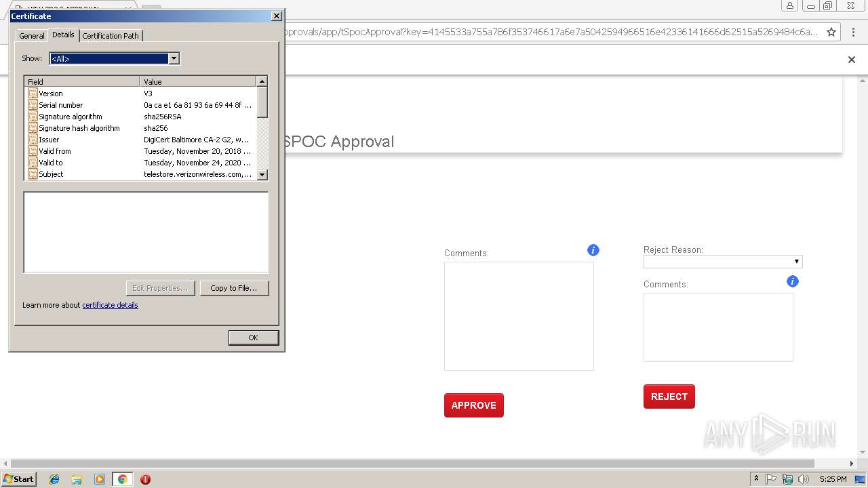Close the Certificate dialog
Screen dimensions: 868x488
tap(276, 16)
